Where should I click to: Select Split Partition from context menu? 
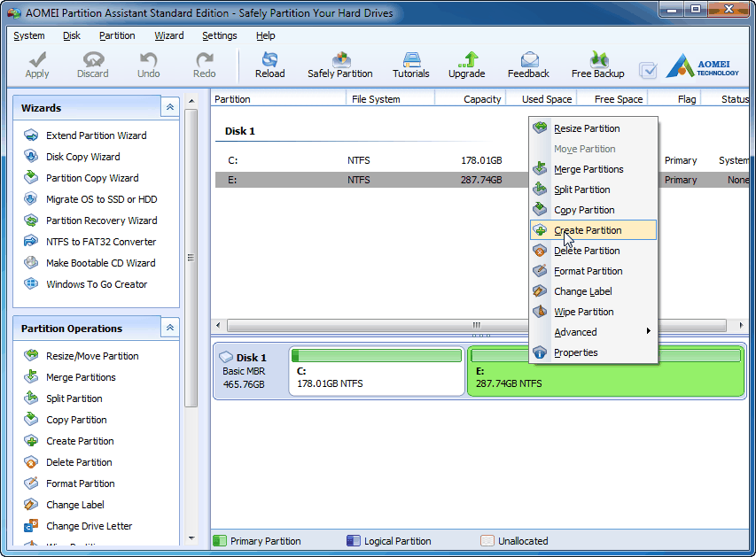(x=593, y=190)
